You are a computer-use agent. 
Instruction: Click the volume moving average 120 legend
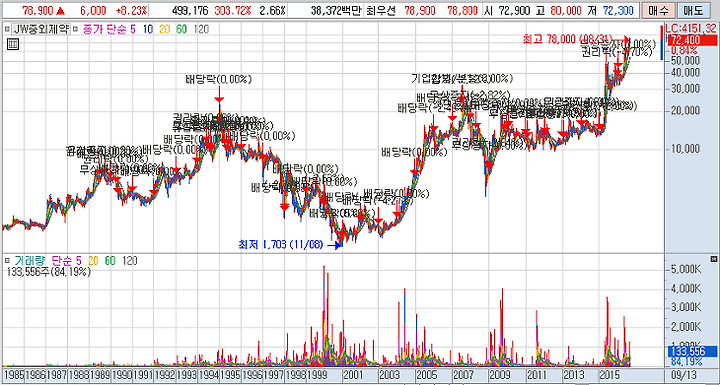129,261
